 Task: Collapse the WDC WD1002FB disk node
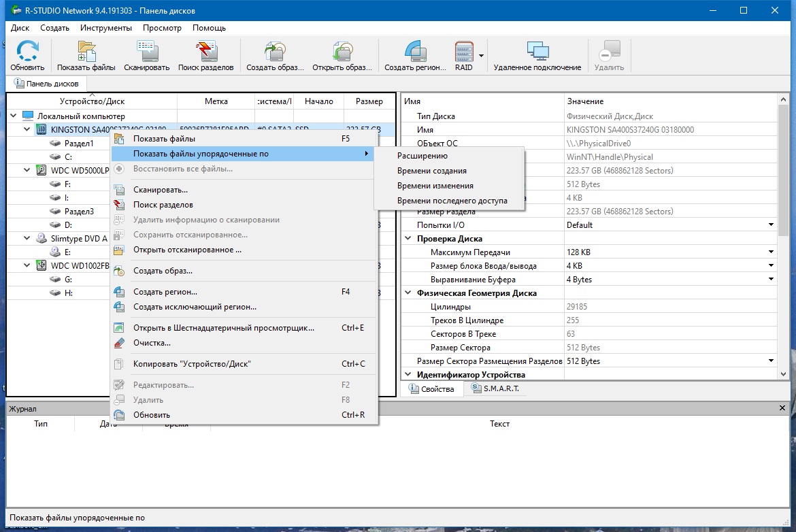27,265
